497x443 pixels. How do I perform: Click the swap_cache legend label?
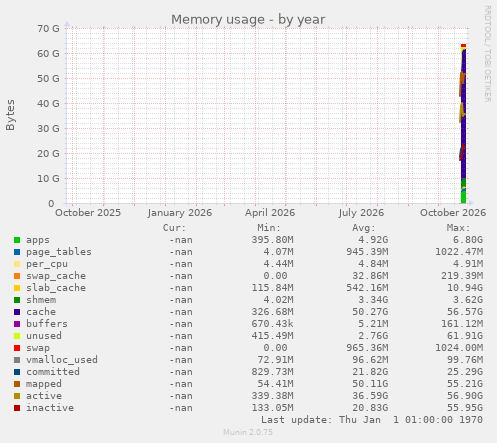pos(56,276)
